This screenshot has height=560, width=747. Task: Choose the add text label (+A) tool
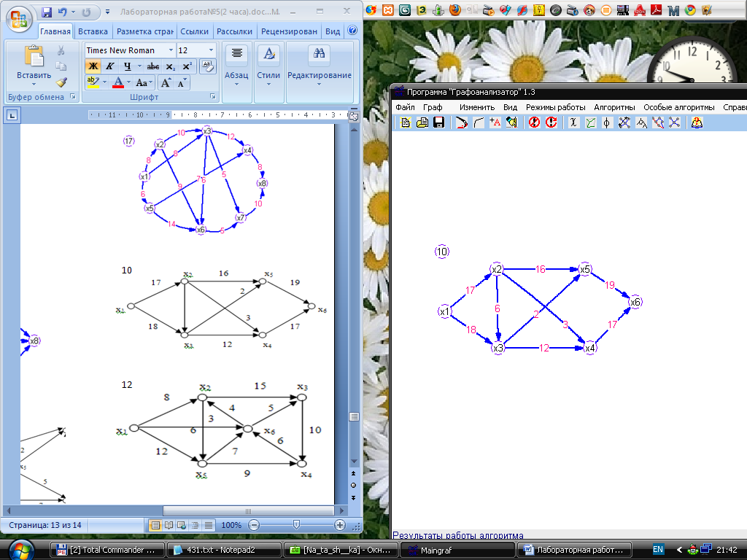pos(495,122)
